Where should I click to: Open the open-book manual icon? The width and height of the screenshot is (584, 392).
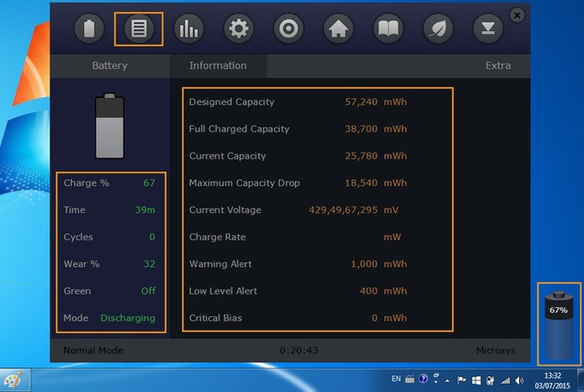click(x=388, y=28)
